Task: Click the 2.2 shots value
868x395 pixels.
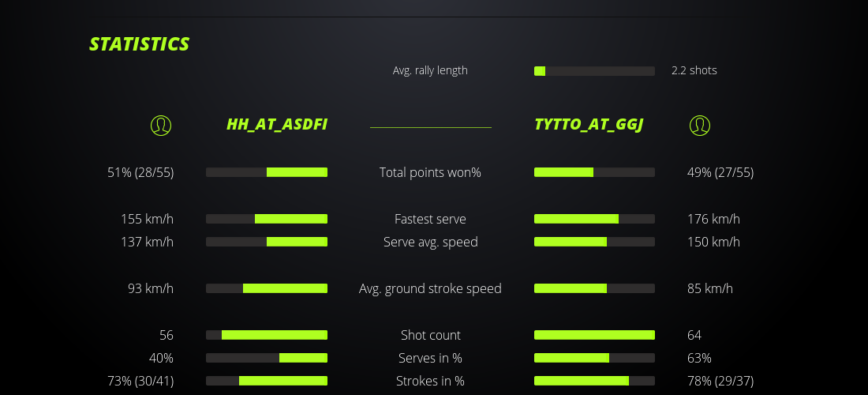Action: [694, 70]
